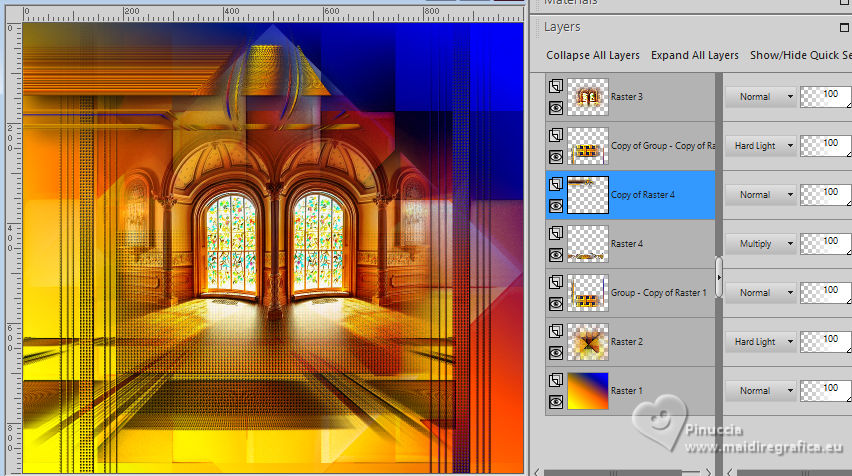The width and height of the screenshot is (852, 476).
Task: Click layer type icon for Group - Copy of Raster 1
Action: (x=555, y=282)
